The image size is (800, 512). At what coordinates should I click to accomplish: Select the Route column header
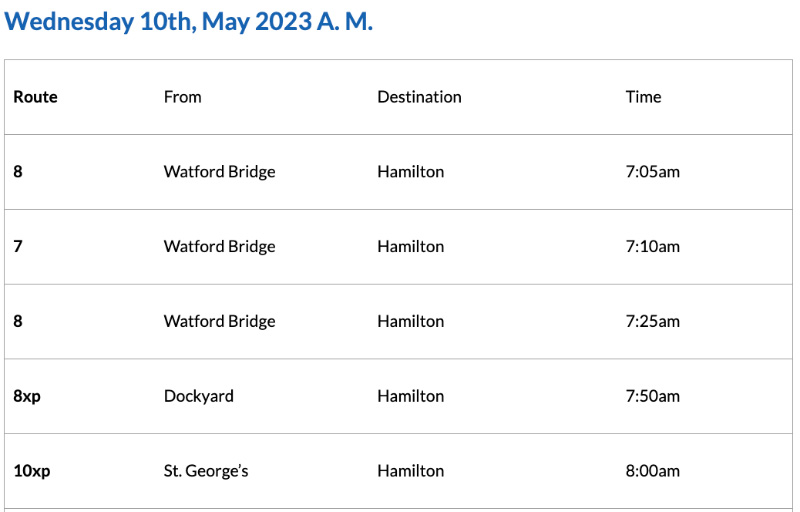click(x=35, y=97)
